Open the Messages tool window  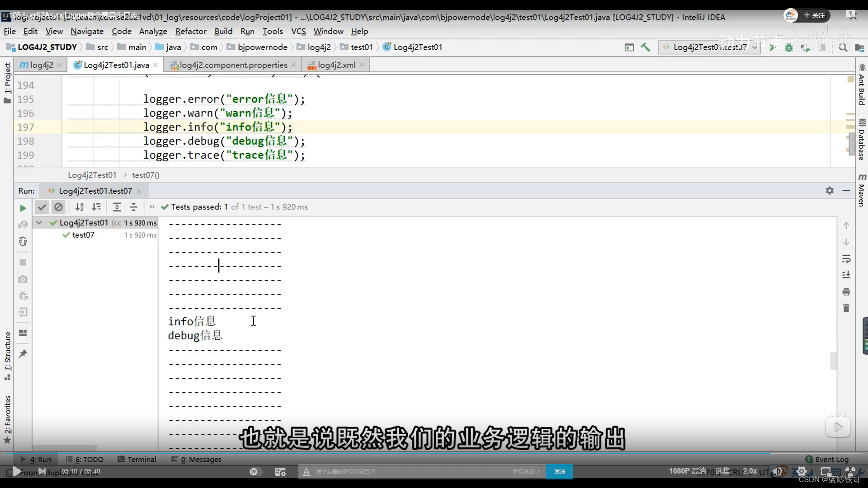(x=196, y=459)
